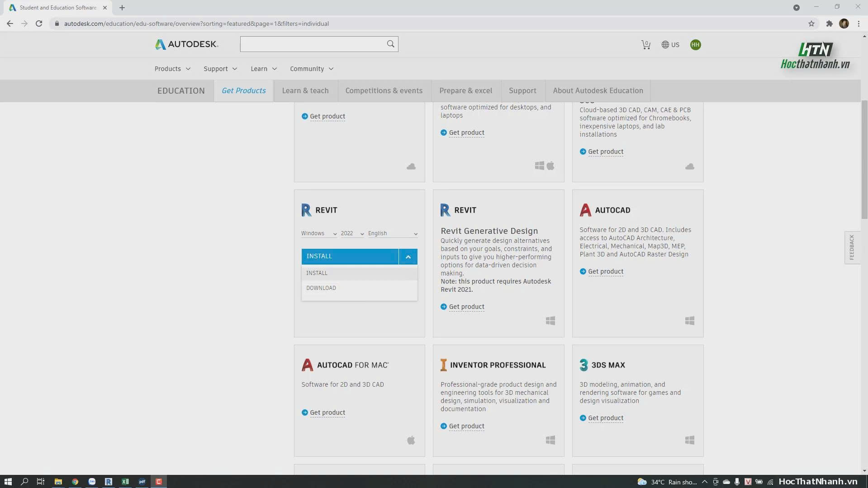This screenshot has height=488, width=868.
Task: Change the English language dropdown
Action: (x=393, y=233)
